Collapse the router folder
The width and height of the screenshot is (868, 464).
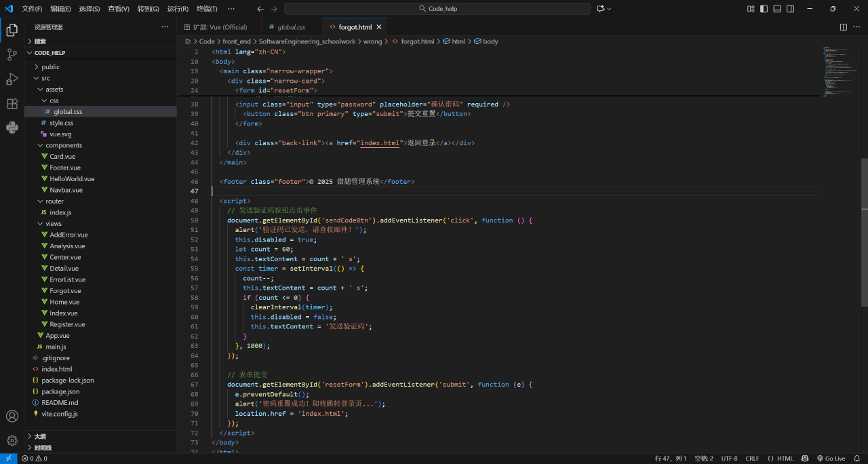[100, 201]
